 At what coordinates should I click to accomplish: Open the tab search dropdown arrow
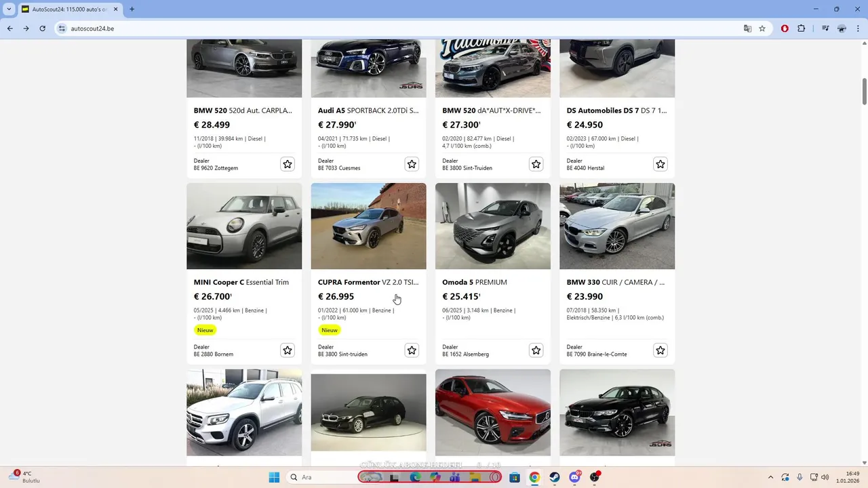[9, 9]
